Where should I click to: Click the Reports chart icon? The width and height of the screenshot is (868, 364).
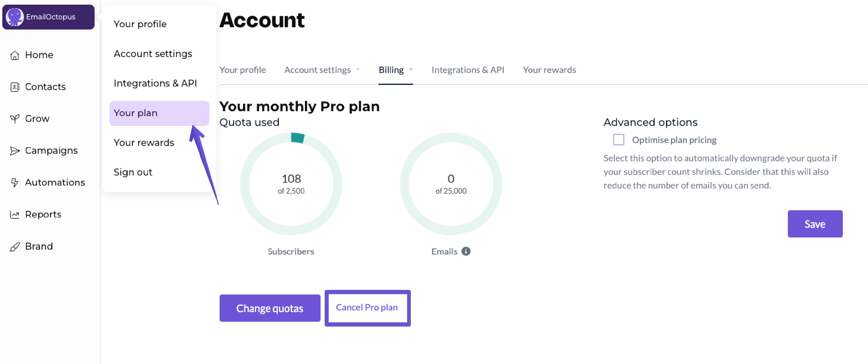tap(14, 215)
